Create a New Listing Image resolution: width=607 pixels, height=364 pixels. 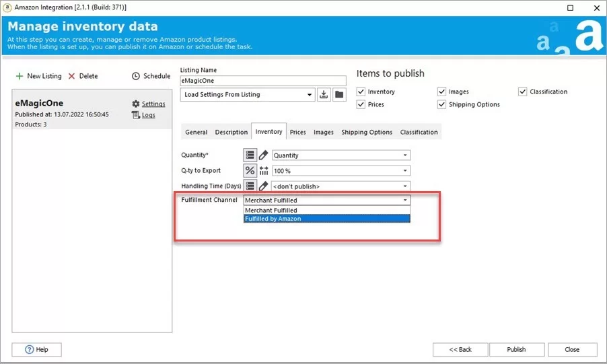[38, 76]
